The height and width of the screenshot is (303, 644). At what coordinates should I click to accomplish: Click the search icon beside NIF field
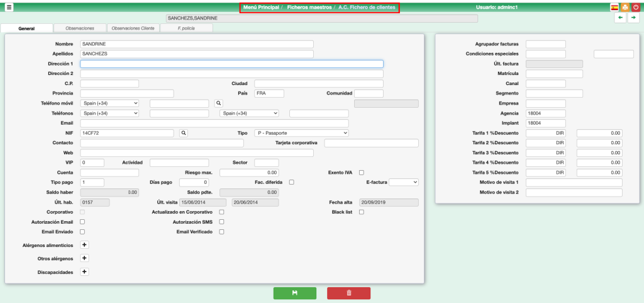[x=184, y=133]
